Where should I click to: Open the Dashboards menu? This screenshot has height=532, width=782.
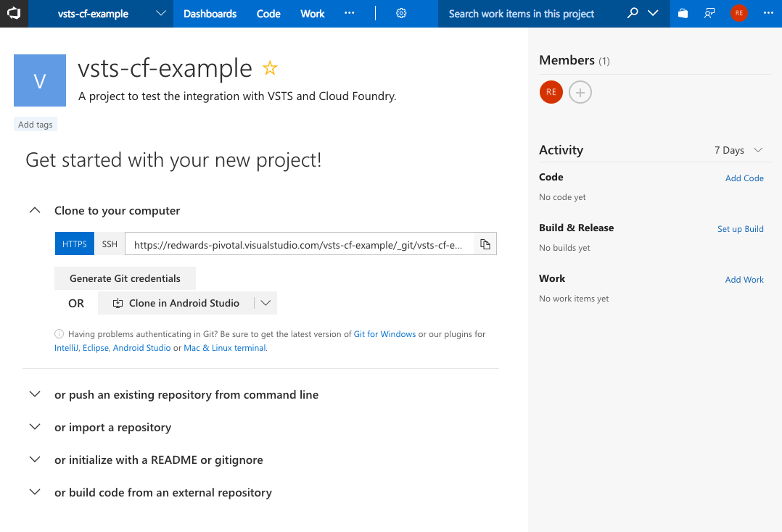click(x=210, y=14)
